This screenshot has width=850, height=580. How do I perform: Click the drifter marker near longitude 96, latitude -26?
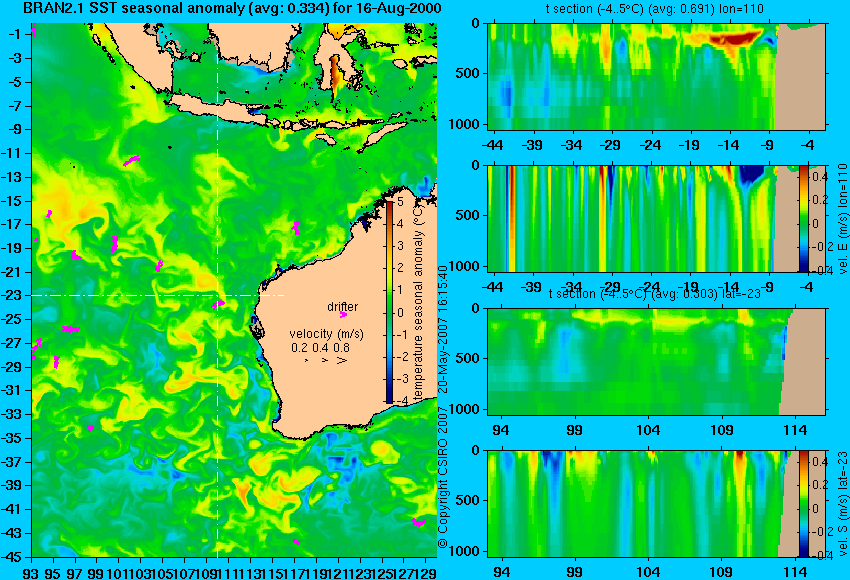70,329
